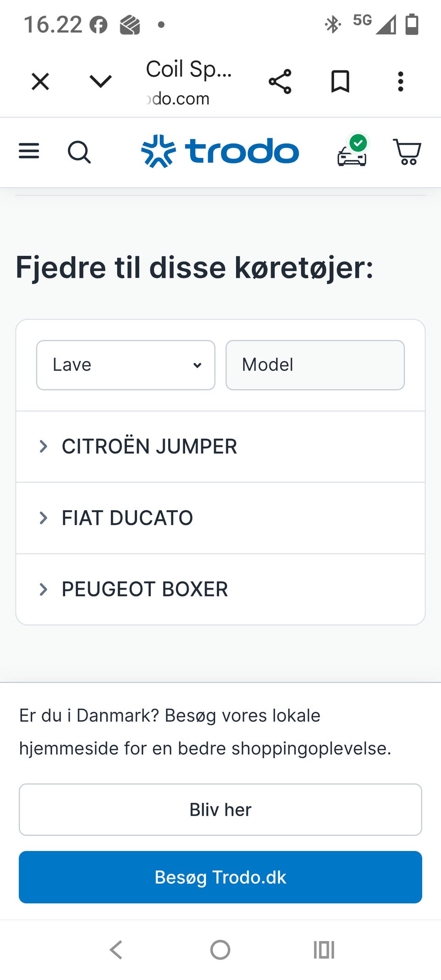The height and width of the screenshot is (980, 441).
Task: Tap the Android back navigation button
Action: [116, 950]
